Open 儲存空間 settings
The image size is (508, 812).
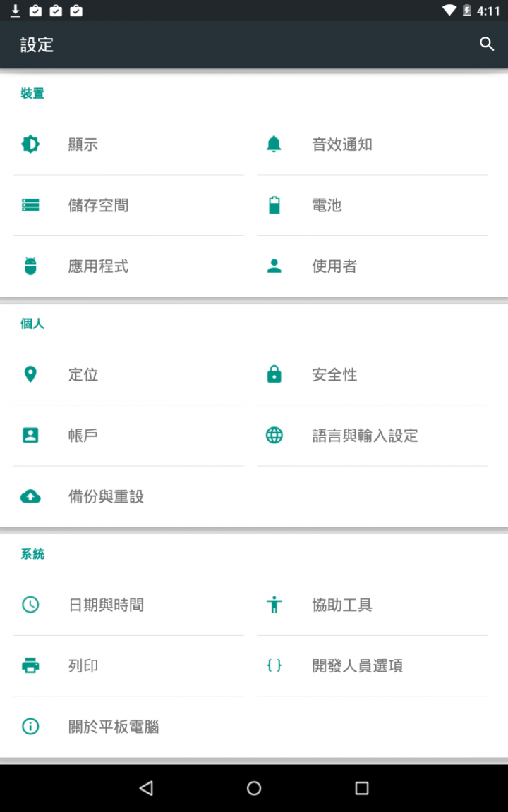(128, 205)
